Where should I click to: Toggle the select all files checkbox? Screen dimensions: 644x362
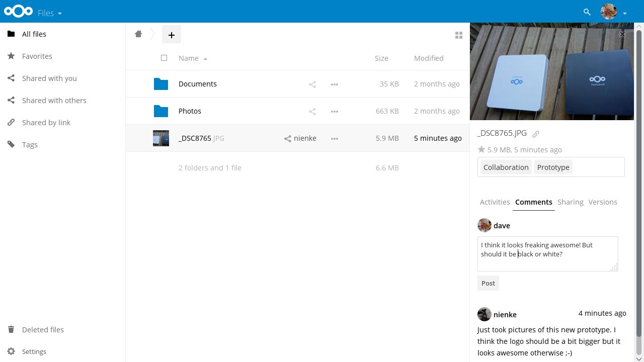pos(164,58)
